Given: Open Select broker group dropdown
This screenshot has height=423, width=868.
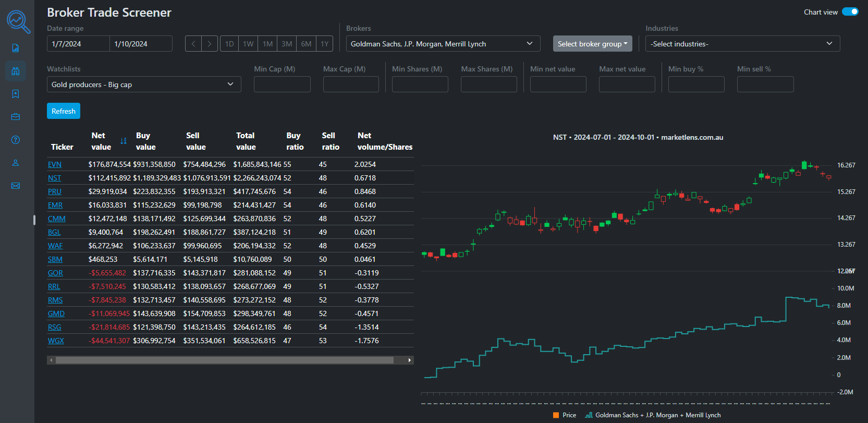Looking at the screenshot, I should [593, 44].
